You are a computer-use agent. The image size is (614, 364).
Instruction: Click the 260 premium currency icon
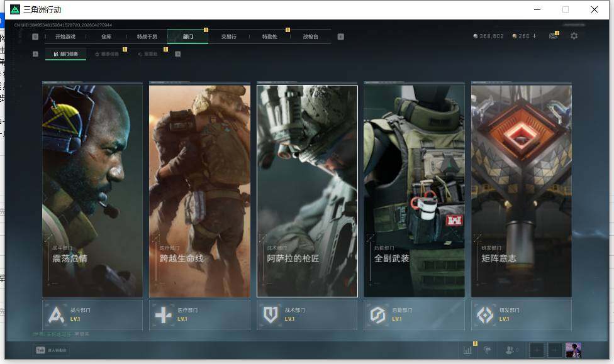515,36
